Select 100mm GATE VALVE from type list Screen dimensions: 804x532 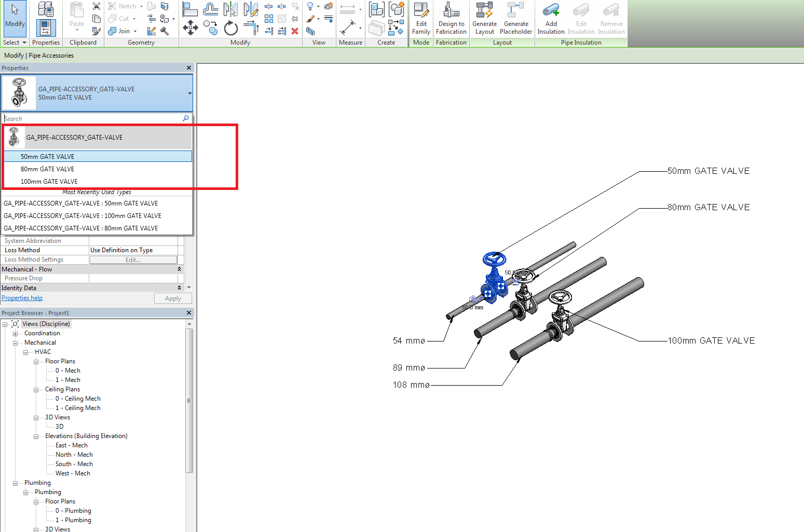49,181
